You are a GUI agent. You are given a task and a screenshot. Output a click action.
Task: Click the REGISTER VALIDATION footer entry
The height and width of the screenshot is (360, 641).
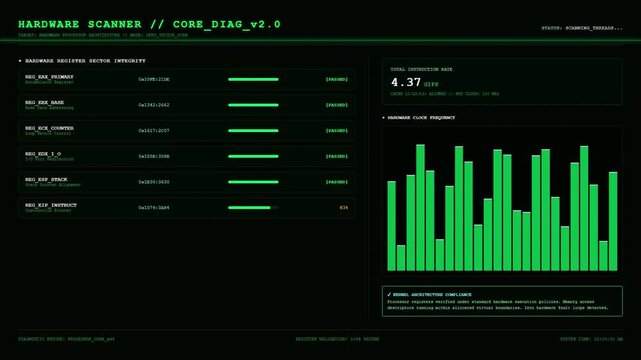coord(337,339)
